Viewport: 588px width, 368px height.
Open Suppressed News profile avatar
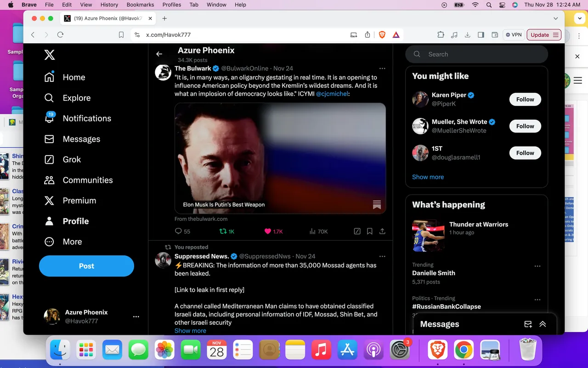coord(163,260)
